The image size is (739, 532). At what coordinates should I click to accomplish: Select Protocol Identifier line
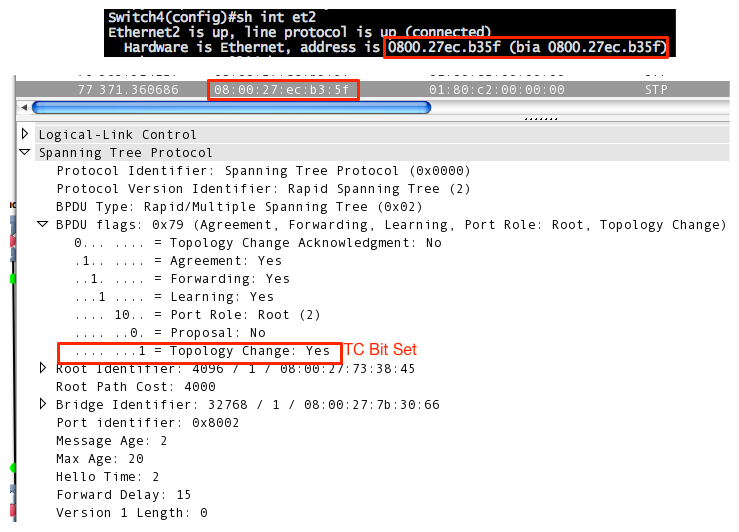pos(263,171)
